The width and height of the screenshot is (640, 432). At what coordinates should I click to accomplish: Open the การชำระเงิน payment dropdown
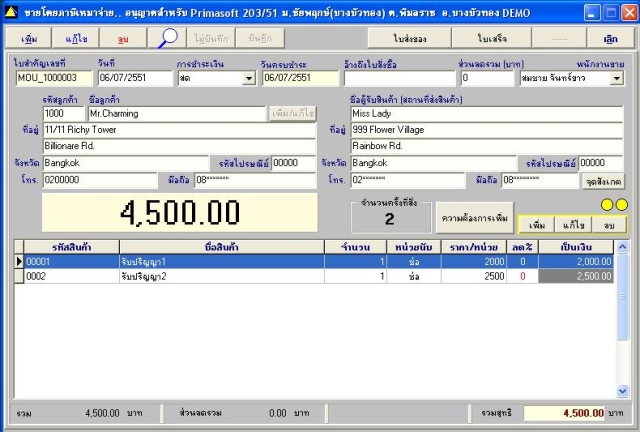tap(249, 78)
